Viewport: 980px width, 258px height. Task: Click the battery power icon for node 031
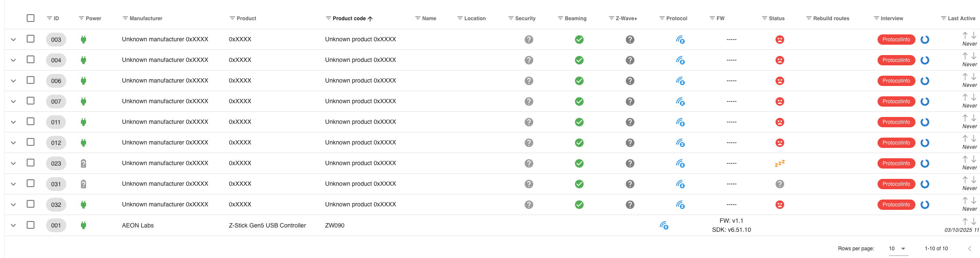click(83, 184)
